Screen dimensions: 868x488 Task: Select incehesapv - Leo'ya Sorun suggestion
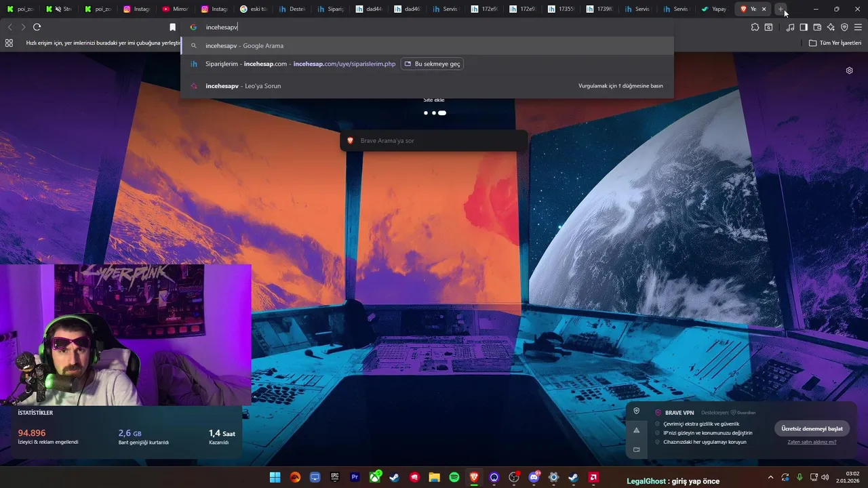coord(427,86)
